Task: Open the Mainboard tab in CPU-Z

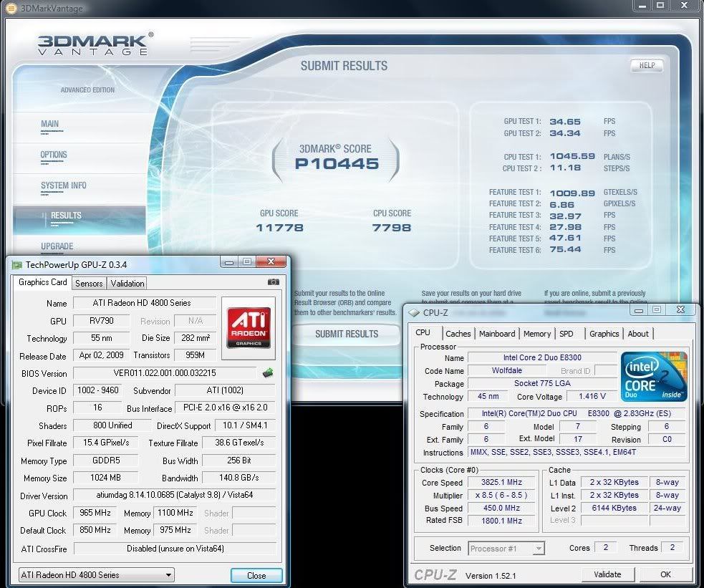Action: pos(497,334)
